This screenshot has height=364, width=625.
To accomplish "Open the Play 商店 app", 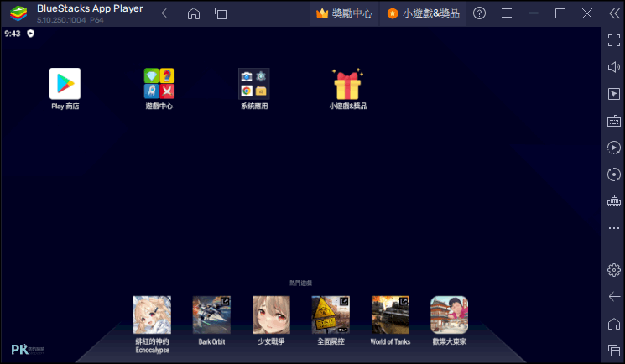I will point(65,84).
